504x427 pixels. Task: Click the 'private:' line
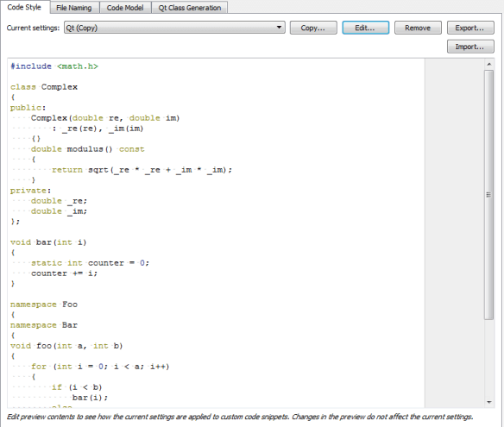30,191
